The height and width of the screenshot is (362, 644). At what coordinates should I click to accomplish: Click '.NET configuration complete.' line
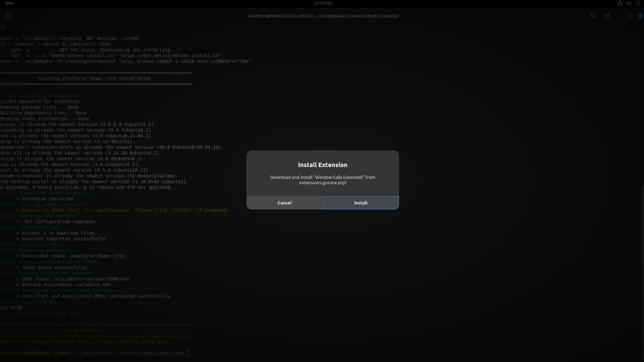(x=57, y=222)
